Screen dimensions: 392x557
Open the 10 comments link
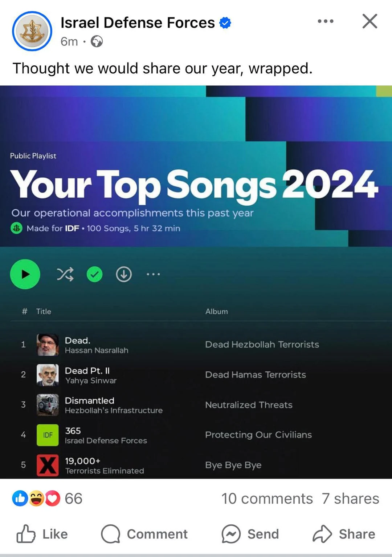267,499
